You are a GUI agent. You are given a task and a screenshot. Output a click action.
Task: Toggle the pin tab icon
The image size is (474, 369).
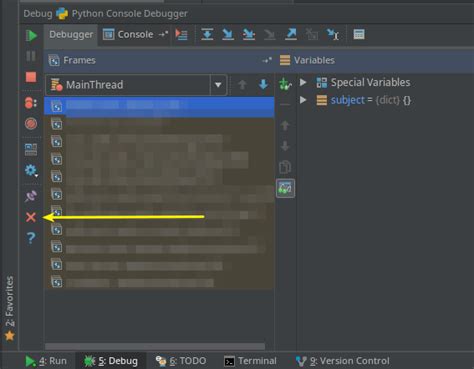(x=31, y=196)
